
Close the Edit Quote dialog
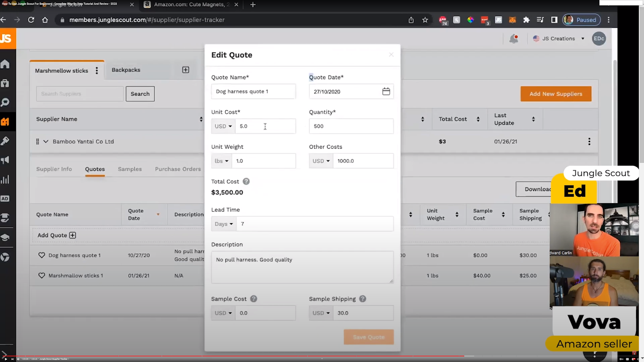click(x=391, y=55)
